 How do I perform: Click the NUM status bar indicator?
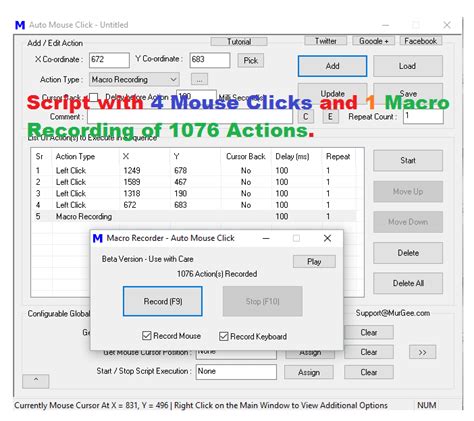pyautogui.click(x=427, y=405)
